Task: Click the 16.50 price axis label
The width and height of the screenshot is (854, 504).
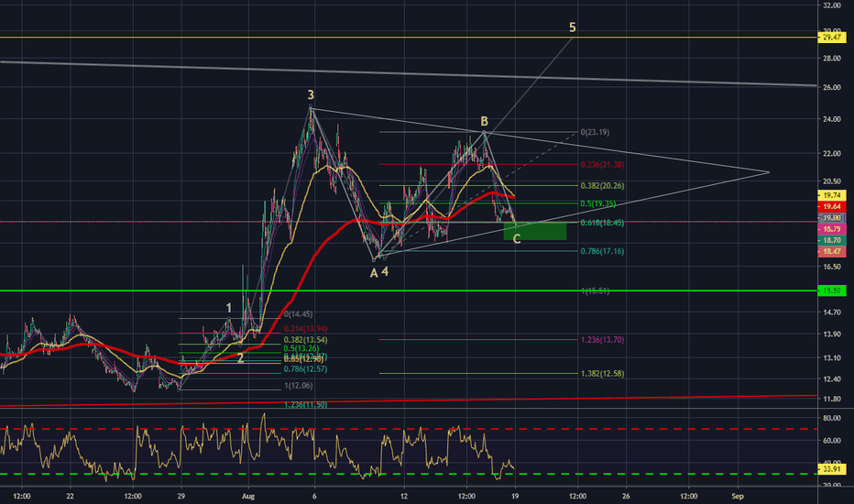Action: [832, 267]
